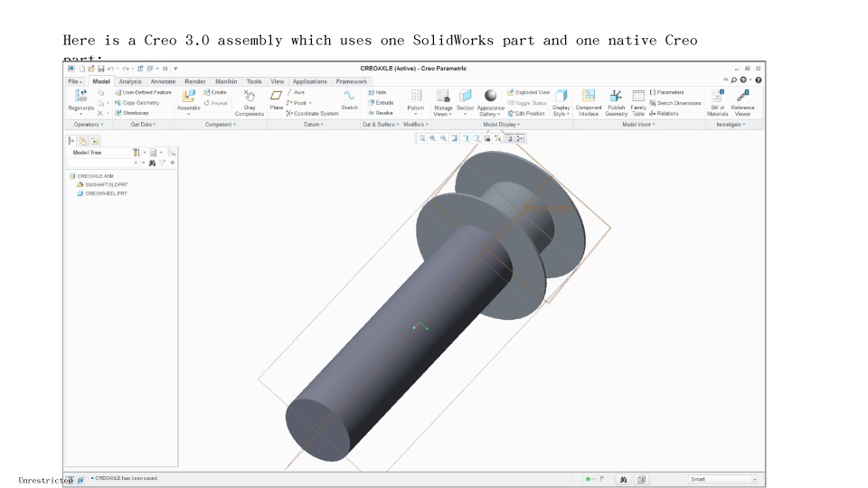Click the binoculars icon in status bar

pos(623,479)
